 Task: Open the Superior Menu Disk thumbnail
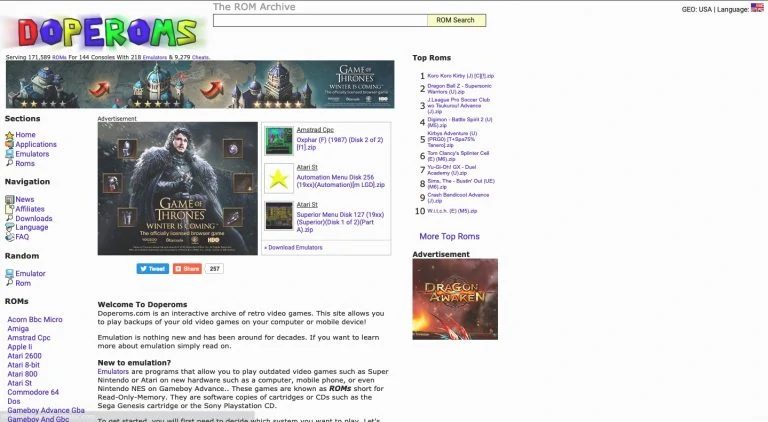pyautogui.click(x=279, y=216)
